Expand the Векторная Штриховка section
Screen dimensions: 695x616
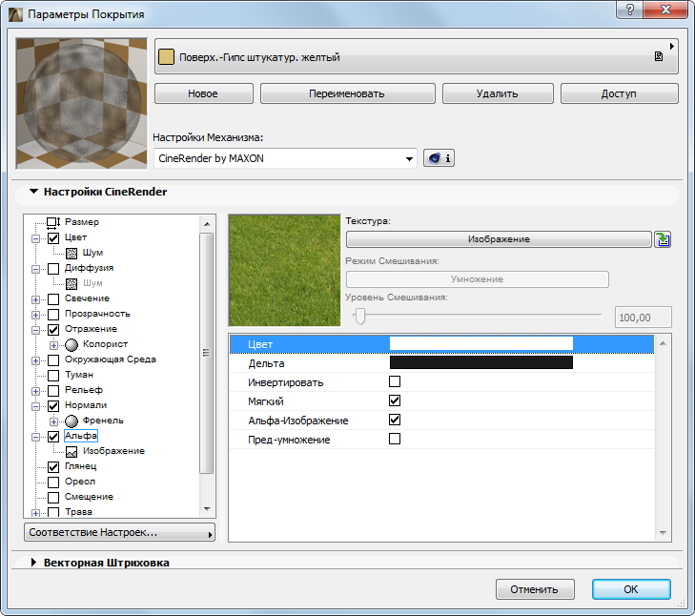click(33, 562)
